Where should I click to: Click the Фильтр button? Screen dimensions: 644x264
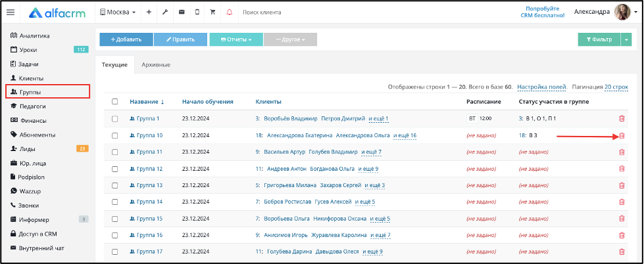[599, 39]
